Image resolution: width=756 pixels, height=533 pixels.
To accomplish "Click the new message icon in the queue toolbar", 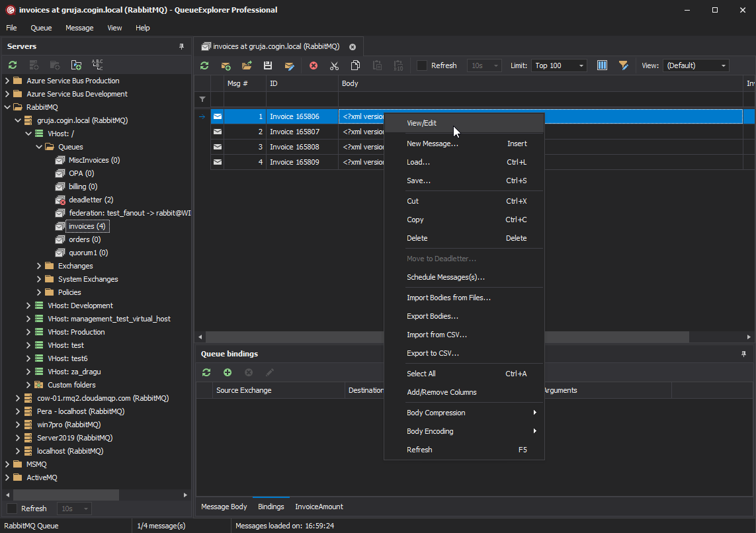I will (x=226, y=65).
